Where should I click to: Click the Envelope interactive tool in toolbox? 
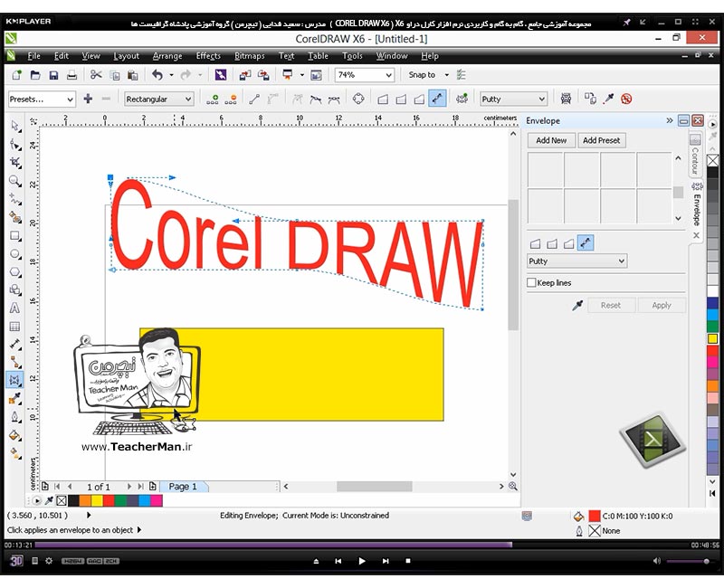(x=14, y=380)
